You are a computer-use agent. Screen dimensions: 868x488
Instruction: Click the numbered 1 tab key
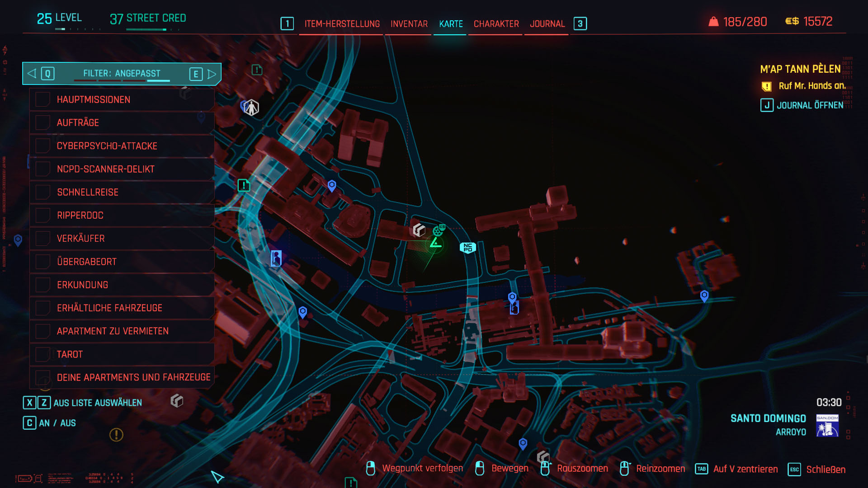[287, 23]
